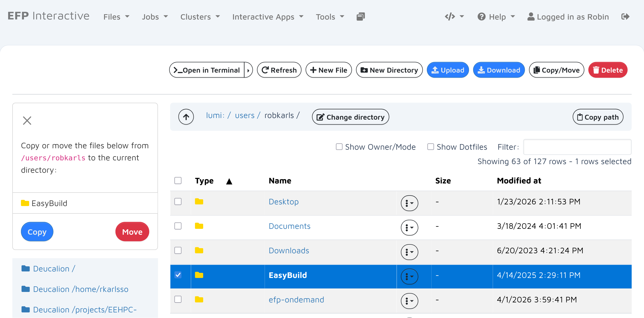
Task: Create a New Directory
Action: 389,70
